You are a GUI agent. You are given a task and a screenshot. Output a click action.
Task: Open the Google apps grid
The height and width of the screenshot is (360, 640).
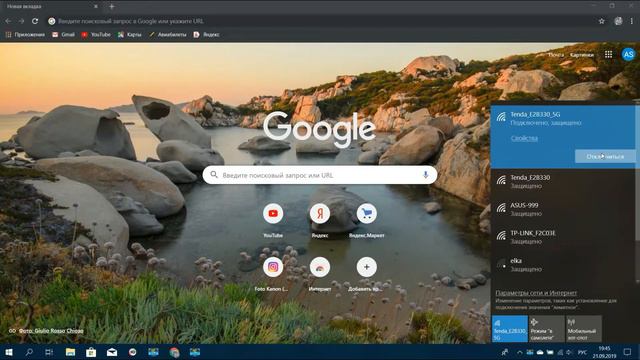pos(608,54)
